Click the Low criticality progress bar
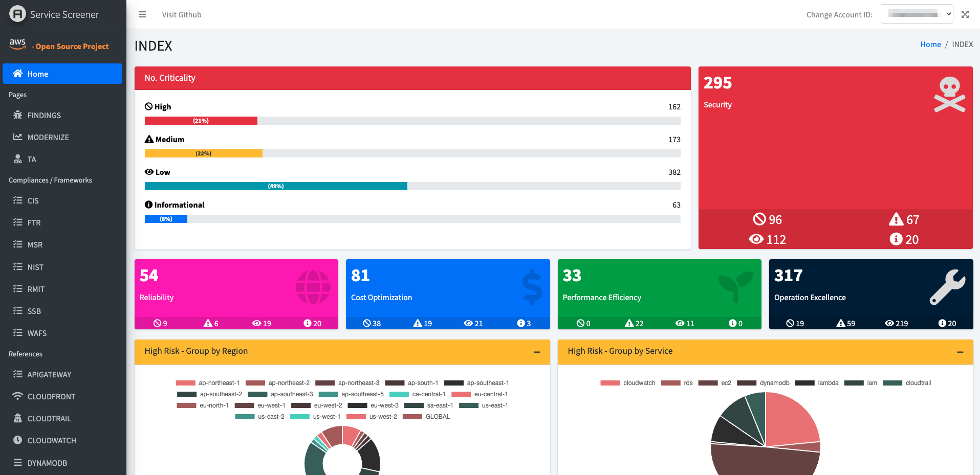980x475 pixels. 276,186
